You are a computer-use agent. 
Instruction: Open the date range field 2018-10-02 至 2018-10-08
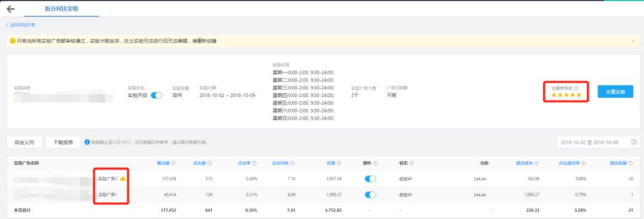(598, 142)
